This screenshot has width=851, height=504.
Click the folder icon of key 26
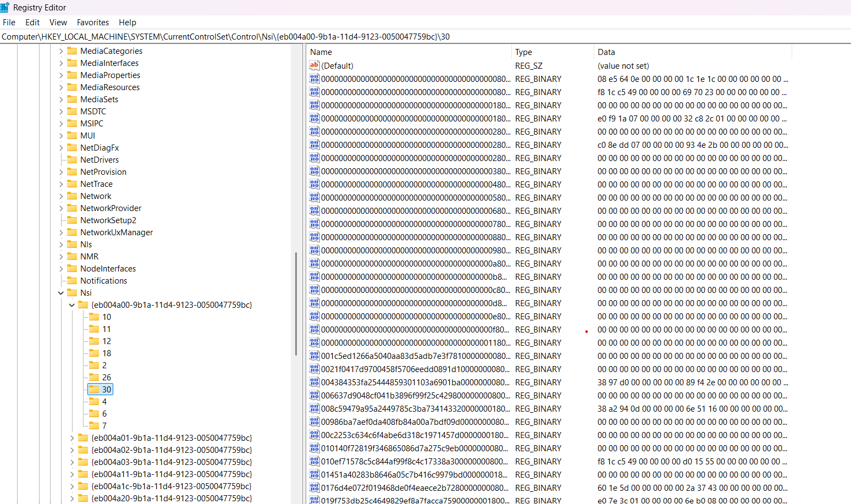[x=94, y=377]
